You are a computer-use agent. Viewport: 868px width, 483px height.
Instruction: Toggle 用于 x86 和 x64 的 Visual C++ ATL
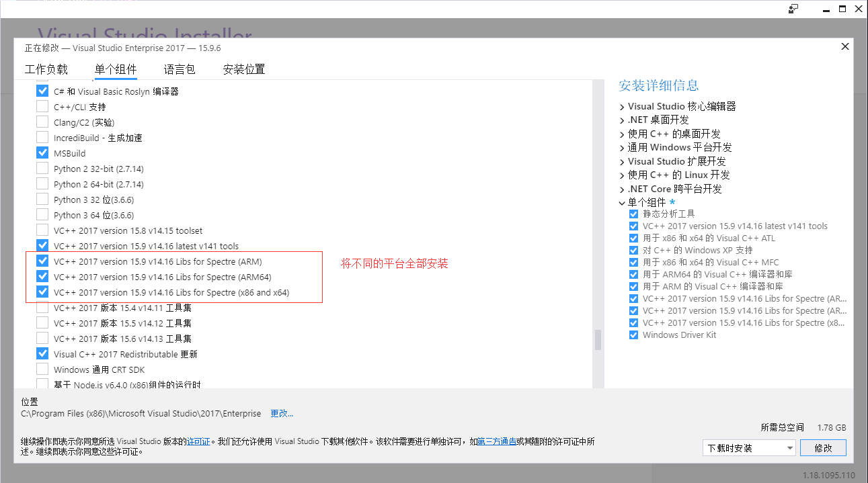[x=633, y=238]
